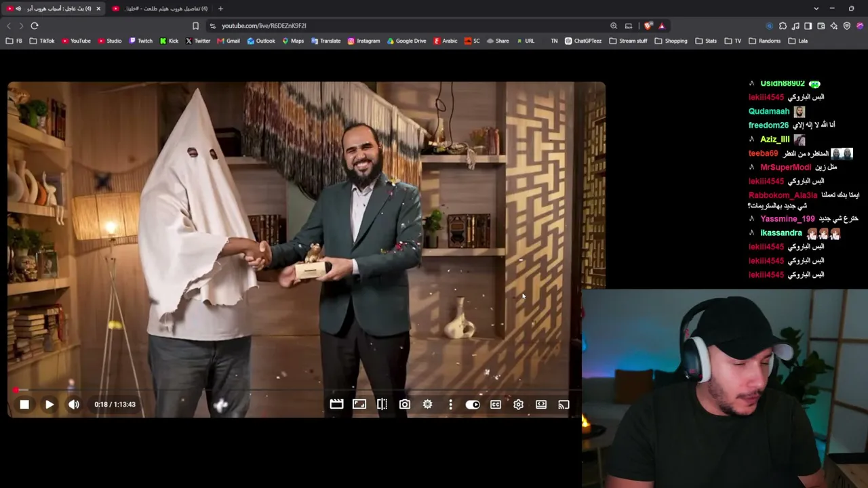
Task: Expand the Stats bookmarks folder
Action: point(706,41)
